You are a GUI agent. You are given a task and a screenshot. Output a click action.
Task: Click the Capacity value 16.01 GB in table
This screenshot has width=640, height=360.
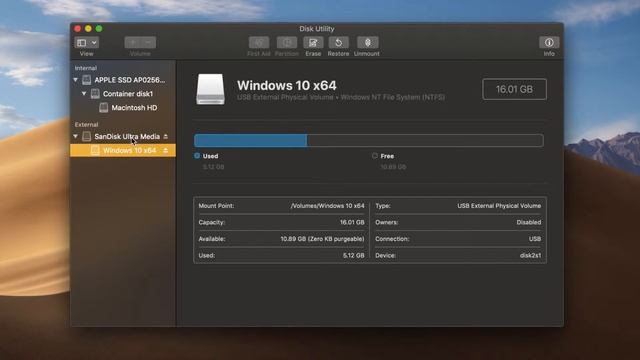pos(352,222)
